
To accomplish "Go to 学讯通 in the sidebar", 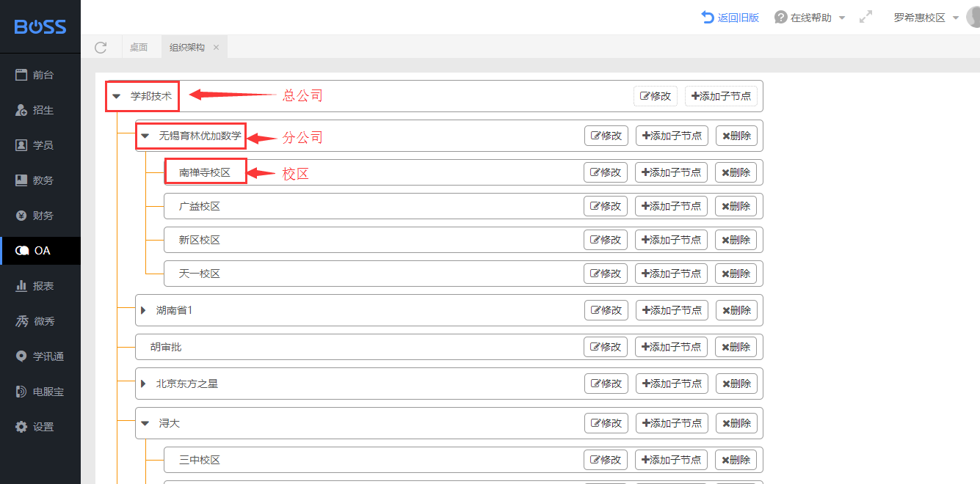I will click(x=40, y=356).
